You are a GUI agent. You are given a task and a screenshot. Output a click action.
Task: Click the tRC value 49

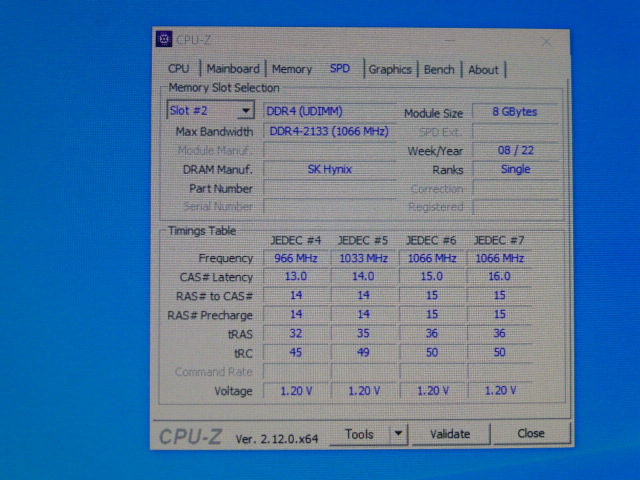pos(363,352)
